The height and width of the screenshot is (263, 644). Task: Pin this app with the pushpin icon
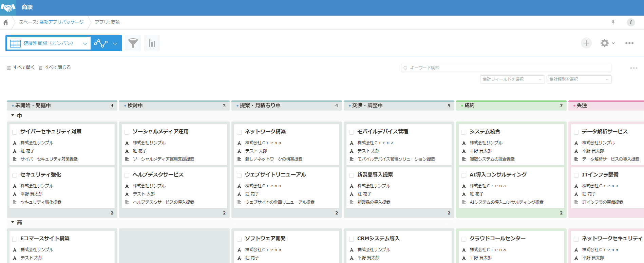pos(613,22)
